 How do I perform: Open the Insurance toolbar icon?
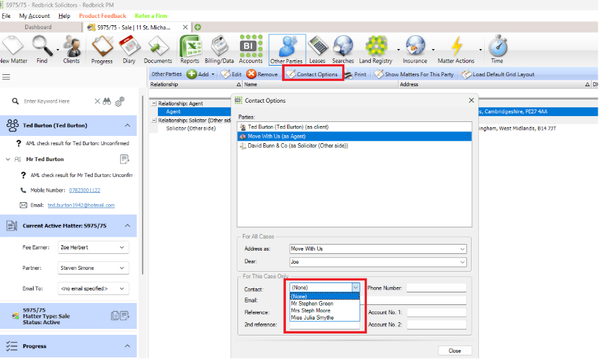415,48
